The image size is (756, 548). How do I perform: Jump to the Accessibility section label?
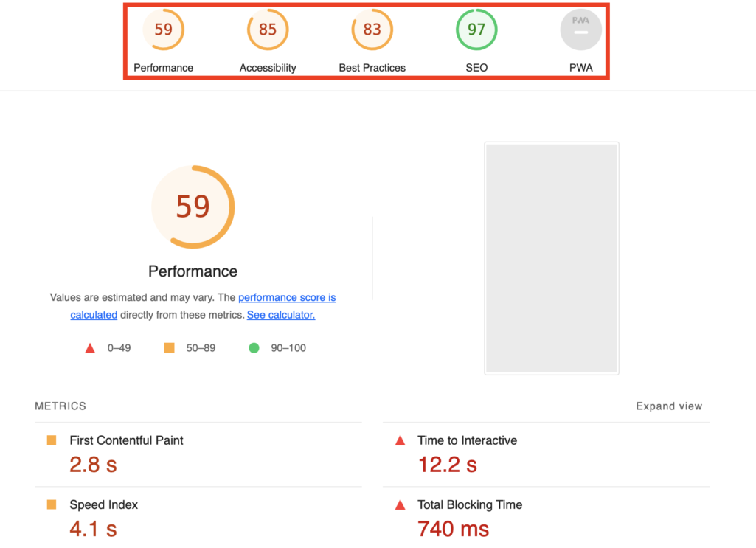(x=268, y=68)
